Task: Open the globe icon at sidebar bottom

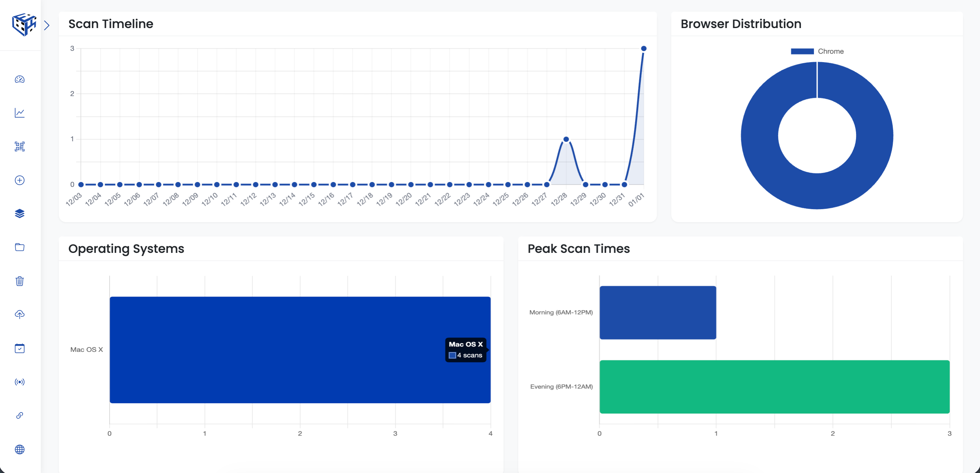Action: point(19,450)
